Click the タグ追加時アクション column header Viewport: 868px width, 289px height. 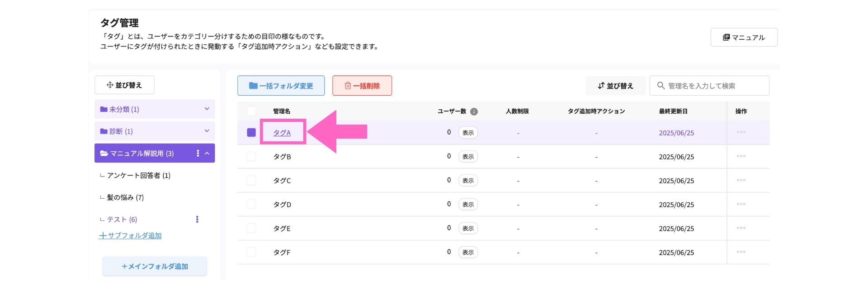pos(596,111)
